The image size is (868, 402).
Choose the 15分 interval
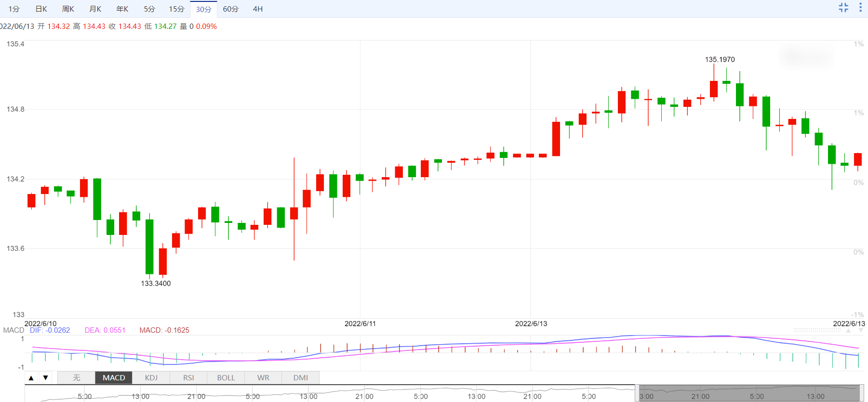tap(176, 9)
